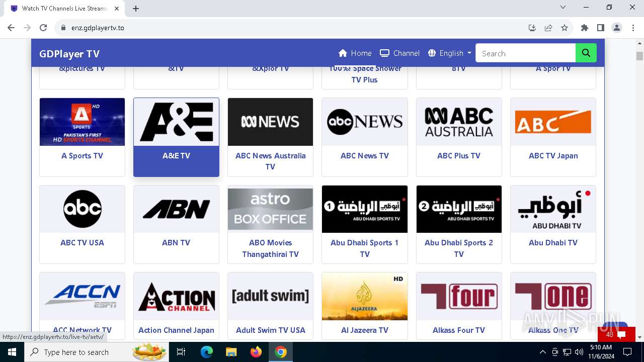Open the ABC News TV logo
Image resolution: width=644 pixels, height=362 pixels.
click(365, 122)
